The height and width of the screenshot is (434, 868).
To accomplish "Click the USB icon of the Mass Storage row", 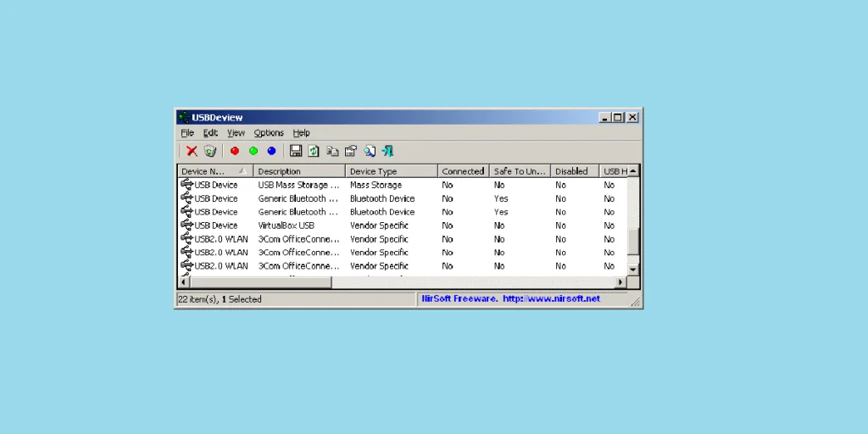I will [x=186, y=184].
